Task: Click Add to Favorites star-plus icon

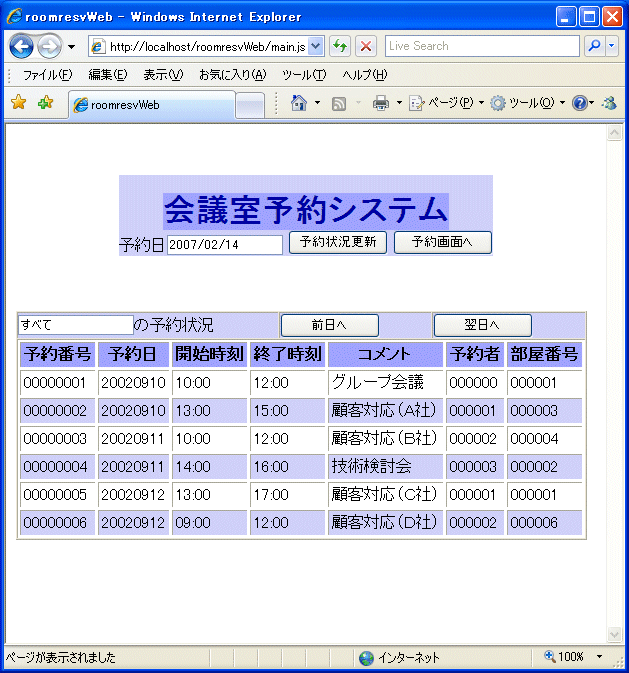Action: 45,103
